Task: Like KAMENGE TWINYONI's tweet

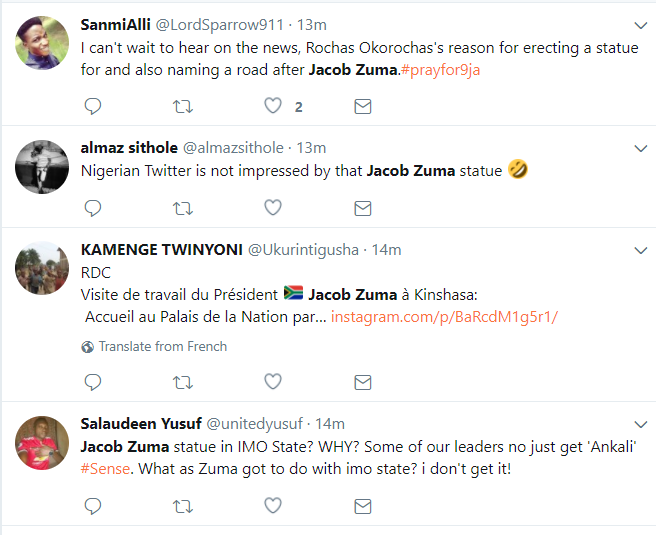Action: click(x=272, y=381)
